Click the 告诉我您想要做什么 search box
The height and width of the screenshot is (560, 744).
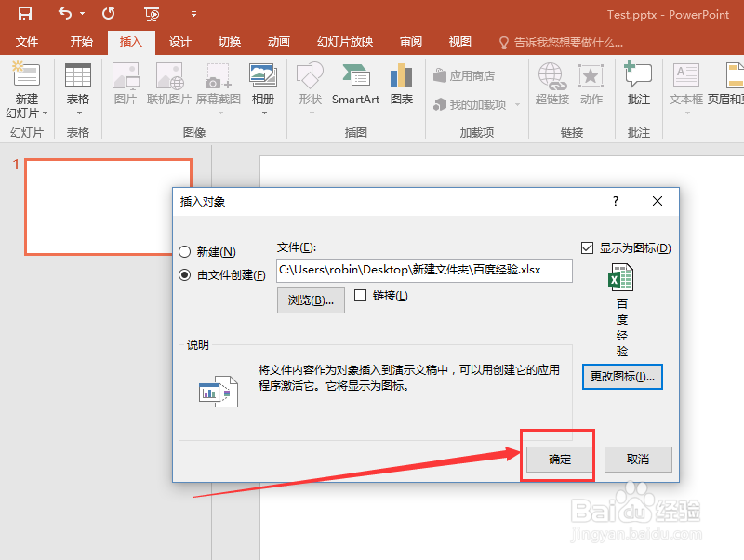coord(561,43)
